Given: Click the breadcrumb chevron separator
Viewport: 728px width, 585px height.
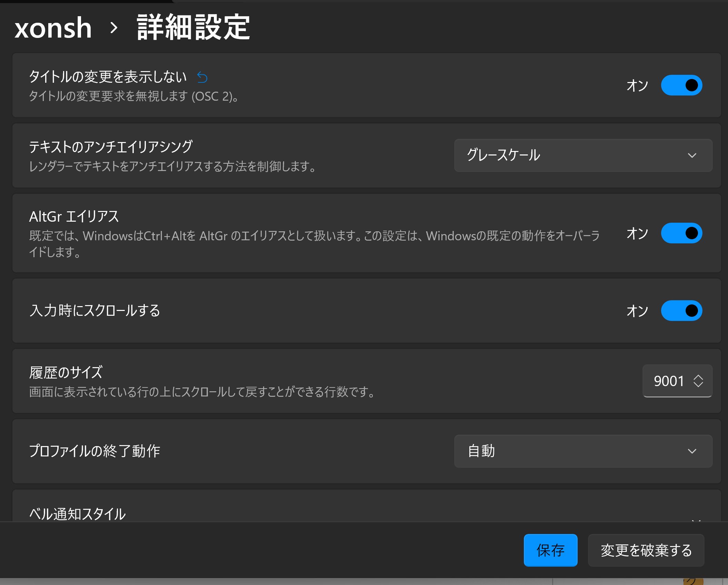Looking at the screenshot, I should (x=114, y=28).
